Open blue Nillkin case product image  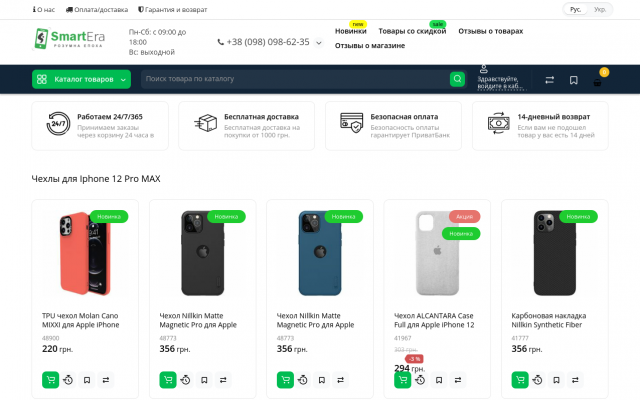click(320, 253)
